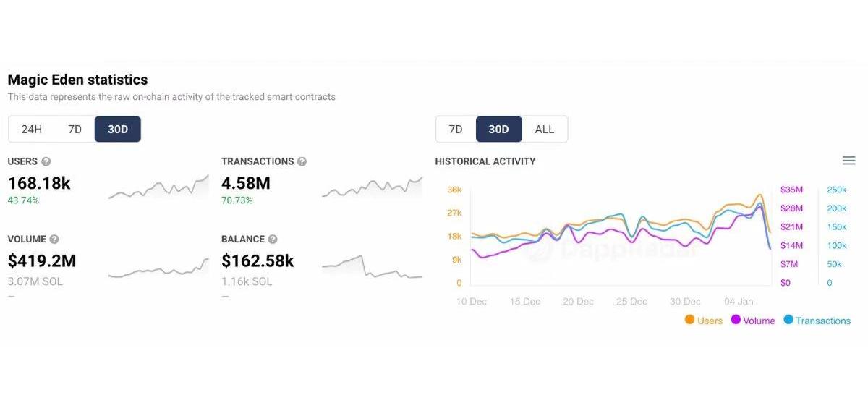This screenshot has height=411, width=868.
Task: Switch historical chart to 30D range
Action: (x=498, y=130)
